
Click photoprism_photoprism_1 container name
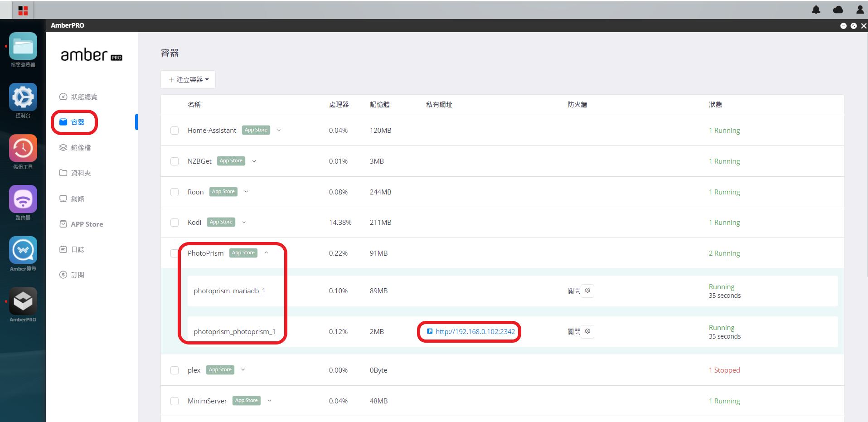pyautogui.click(x=234, y=332)
